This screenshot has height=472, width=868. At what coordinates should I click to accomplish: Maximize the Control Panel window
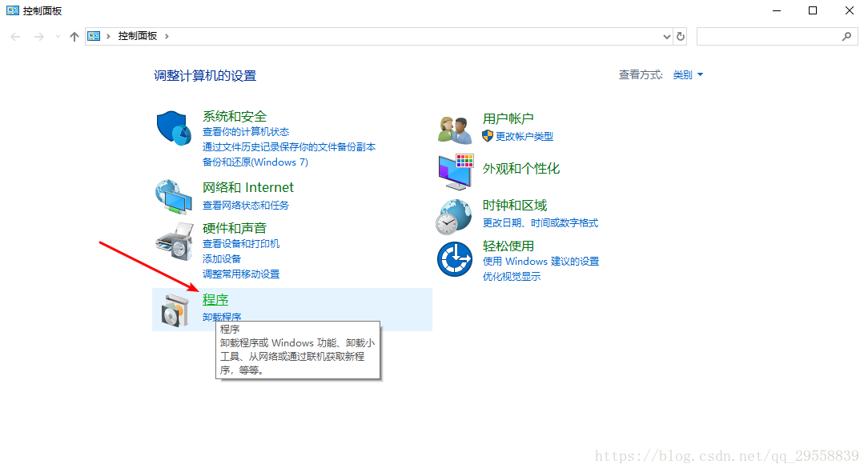(813, 10)
